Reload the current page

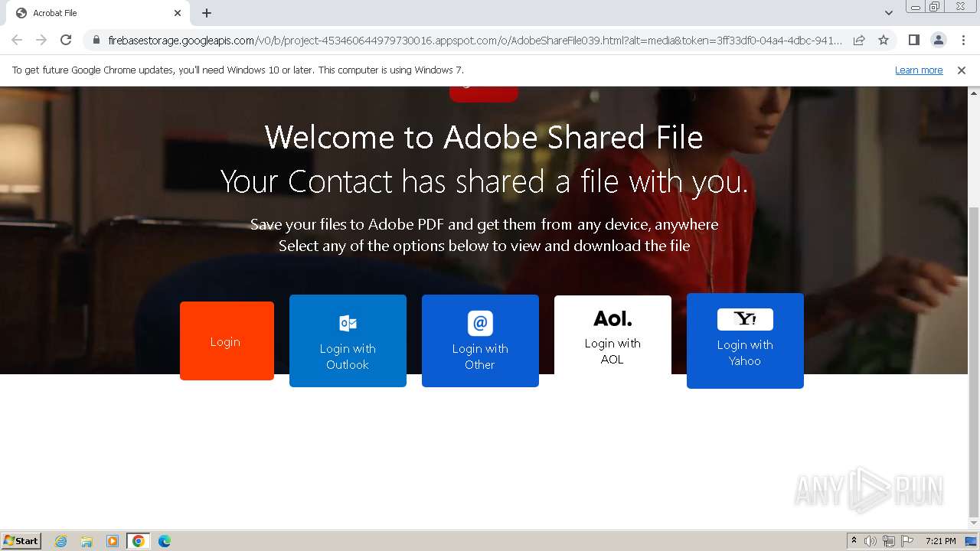[x=66, y=40]
